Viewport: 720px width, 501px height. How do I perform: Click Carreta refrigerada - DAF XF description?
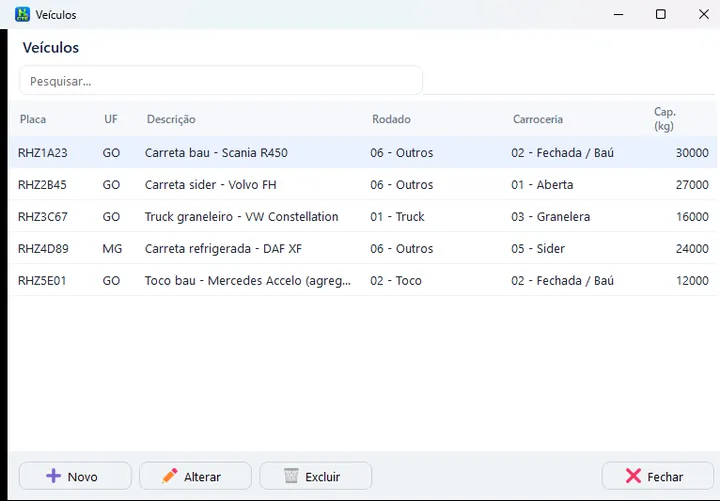(x=223, y=249)
